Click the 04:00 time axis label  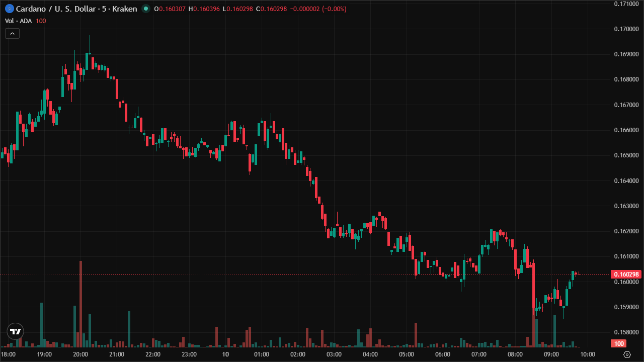click(370, 354)
